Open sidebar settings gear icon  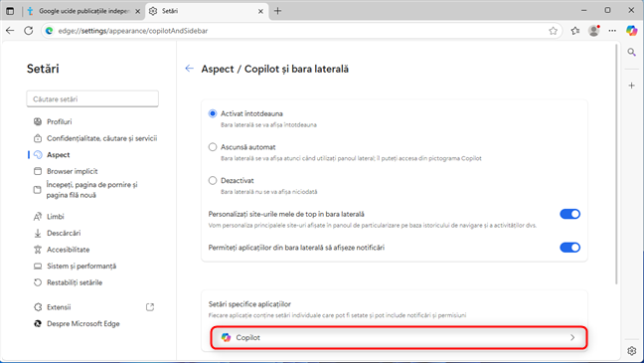pyautogui.click(x=632, y=351)
